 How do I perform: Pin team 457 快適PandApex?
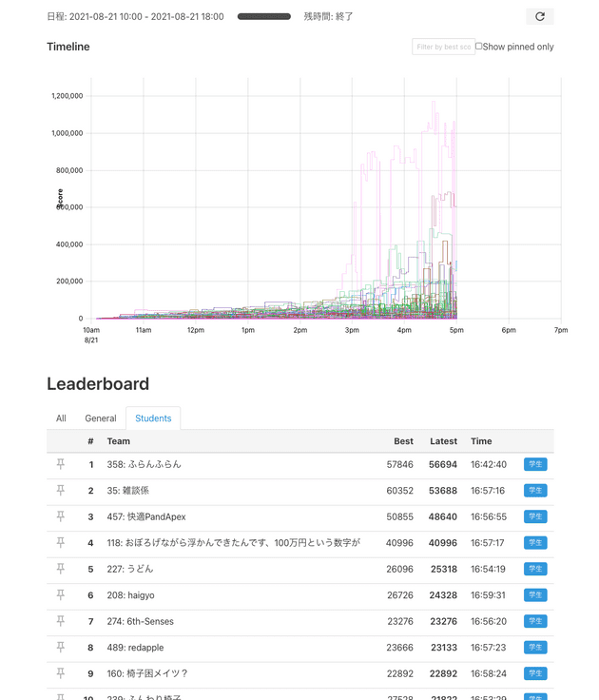point(61,516)
